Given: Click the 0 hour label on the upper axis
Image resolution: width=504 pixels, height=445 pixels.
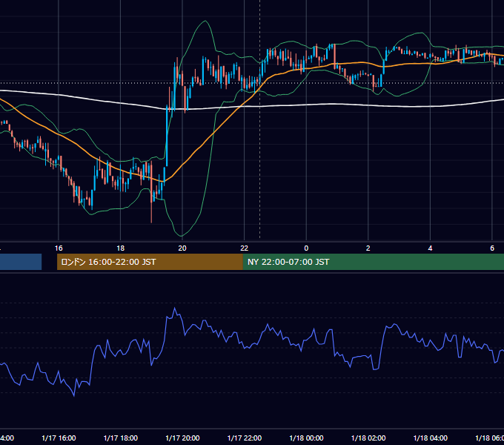Looking at the screenshot, I should [x=306, y=248].
